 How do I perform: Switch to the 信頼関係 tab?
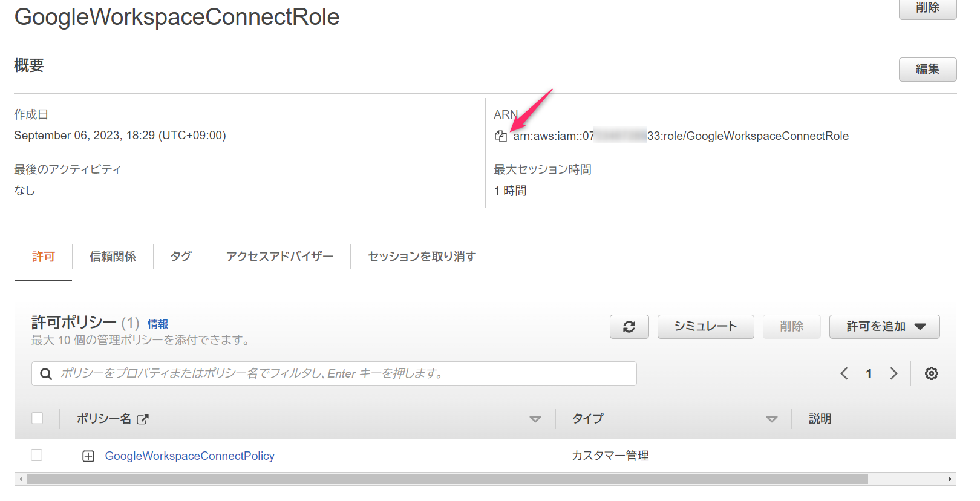(113, 257)
